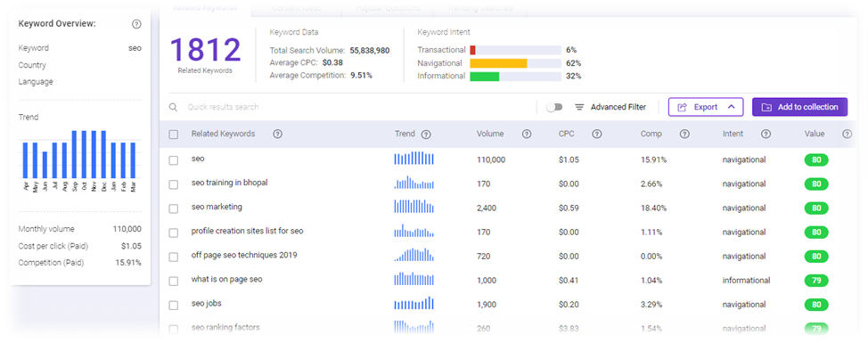Sort by CPC column header
Screen dimensions: 868x343
point(566,134)
